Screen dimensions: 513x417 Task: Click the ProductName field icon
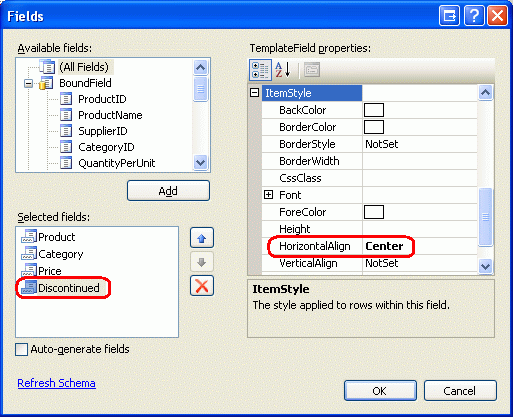point(66,115)
